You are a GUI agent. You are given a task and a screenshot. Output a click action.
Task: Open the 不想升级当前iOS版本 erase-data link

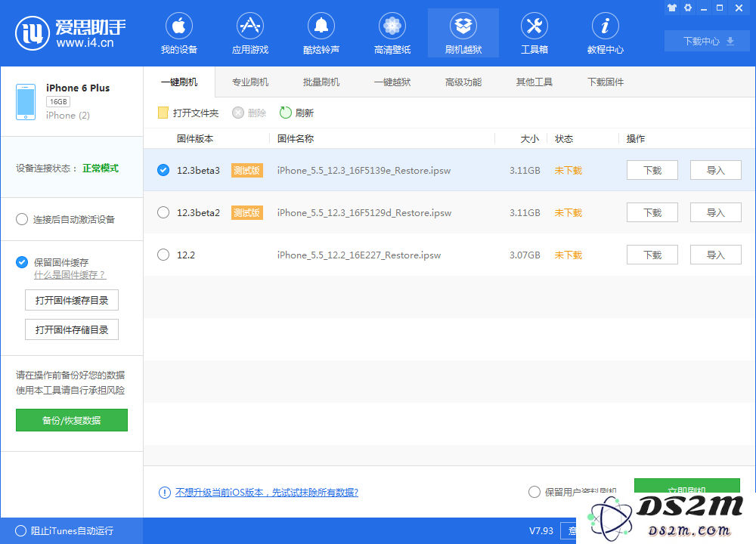pyautogui.click(x=267, y=493)
